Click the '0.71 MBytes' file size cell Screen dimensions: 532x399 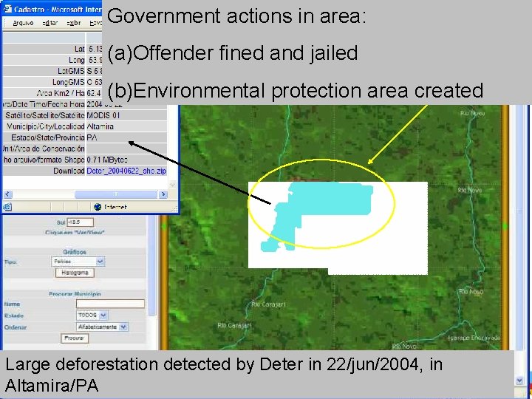(107, 160)
